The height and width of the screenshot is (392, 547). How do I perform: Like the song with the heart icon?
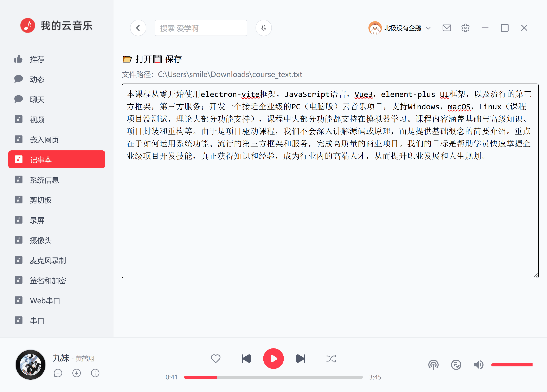(216, 359)
